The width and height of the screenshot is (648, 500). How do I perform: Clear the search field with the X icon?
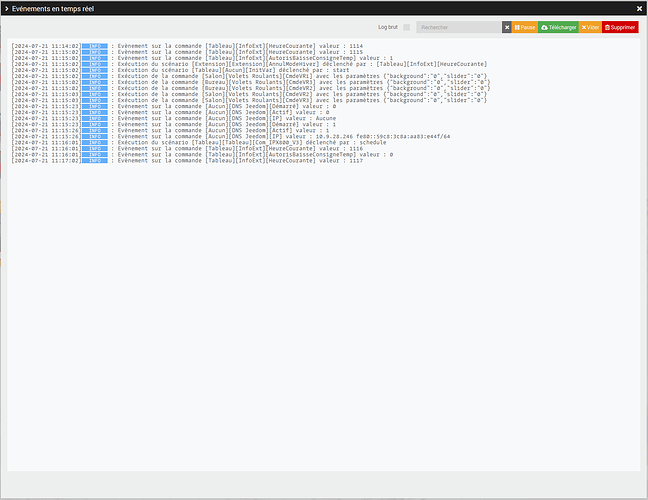[x=507, y=27]
